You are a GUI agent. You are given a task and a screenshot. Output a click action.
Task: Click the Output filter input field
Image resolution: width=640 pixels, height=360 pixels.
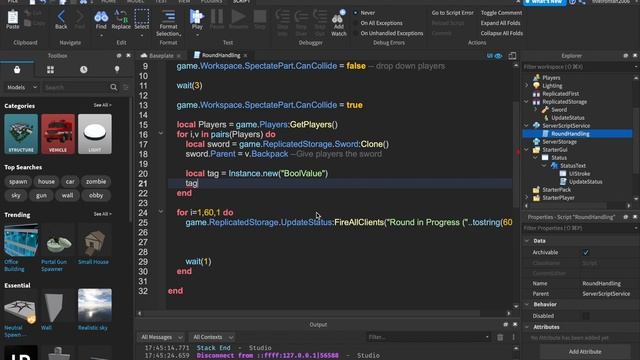click(x=429, y=337)
